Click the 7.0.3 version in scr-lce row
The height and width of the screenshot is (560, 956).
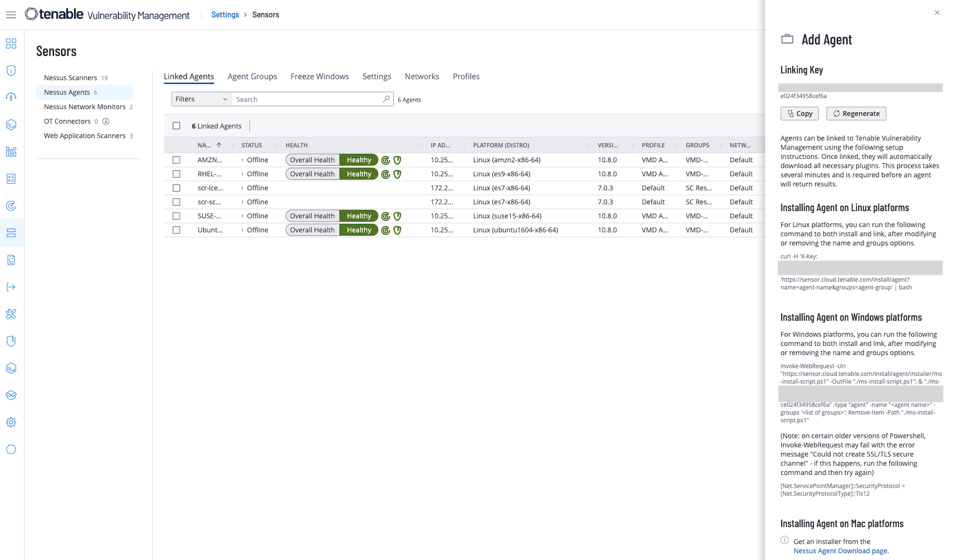pyautogui.click(x=605, y=188)
